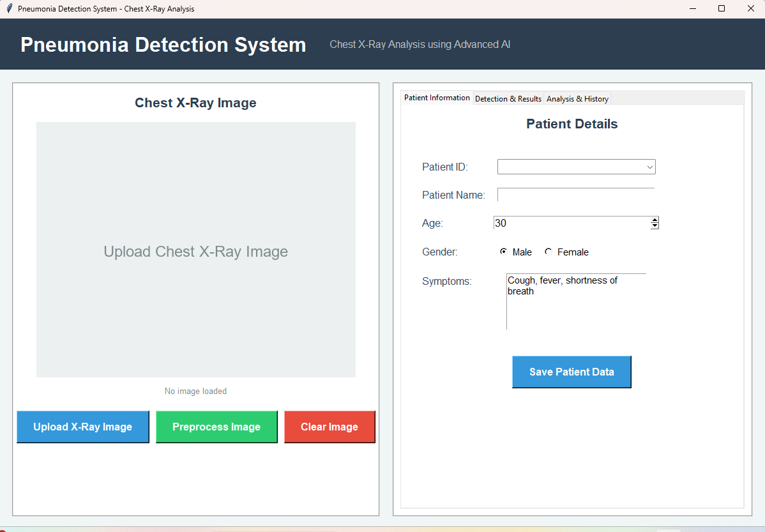Focus the Patient Name text field
The width and height of the screenshot is (765, 532).
coord(575,195)
